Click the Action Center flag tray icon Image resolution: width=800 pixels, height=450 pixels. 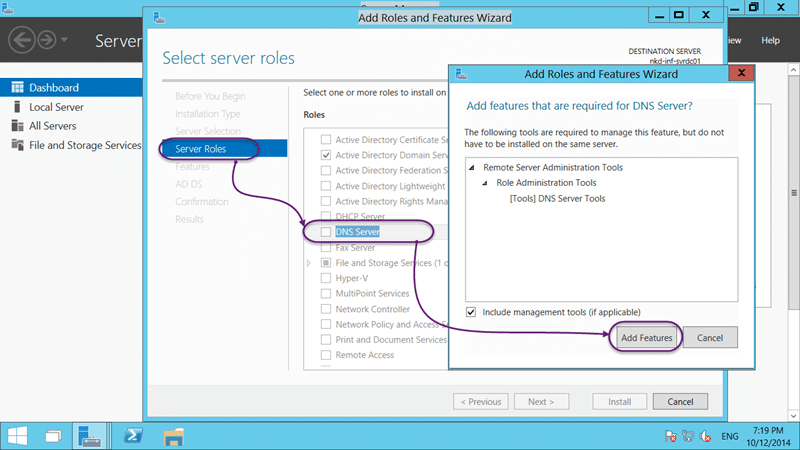click(x=670, y=436)
